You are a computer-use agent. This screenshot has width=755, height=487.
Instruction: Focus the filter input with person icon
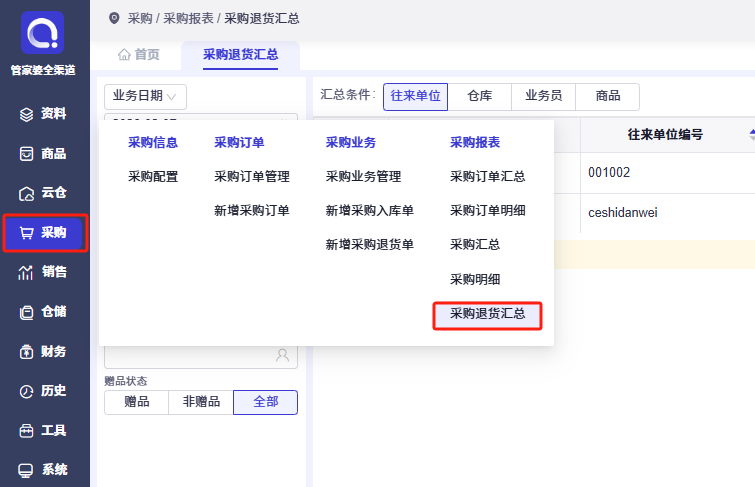coord(201,356)
